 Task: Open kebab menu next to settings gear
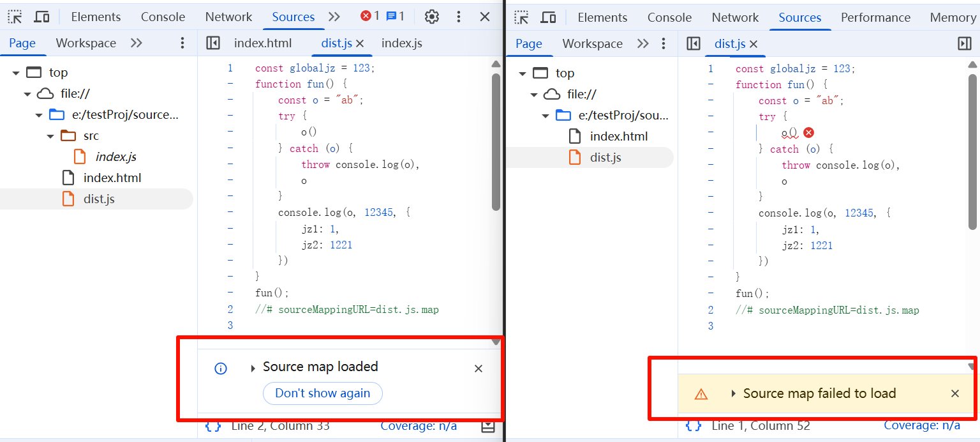click(x=459, y=17)
